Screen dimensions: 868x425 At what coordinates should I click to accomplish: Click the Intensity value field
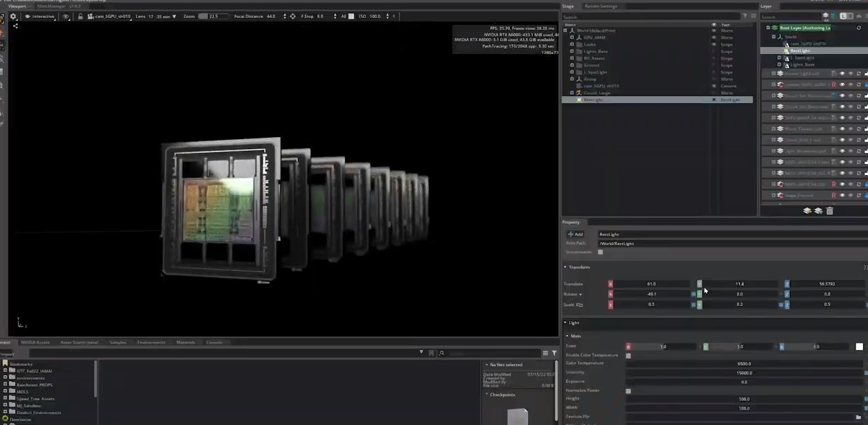[745, 373]
